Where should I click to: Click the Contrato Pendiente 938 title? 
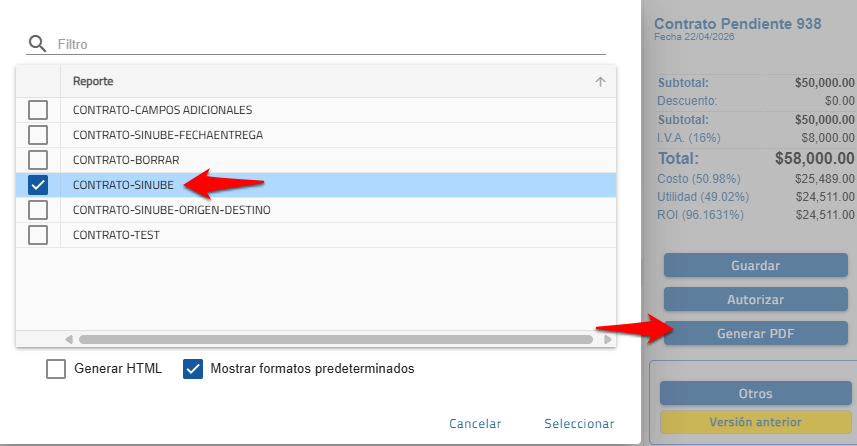click(737, 24)
